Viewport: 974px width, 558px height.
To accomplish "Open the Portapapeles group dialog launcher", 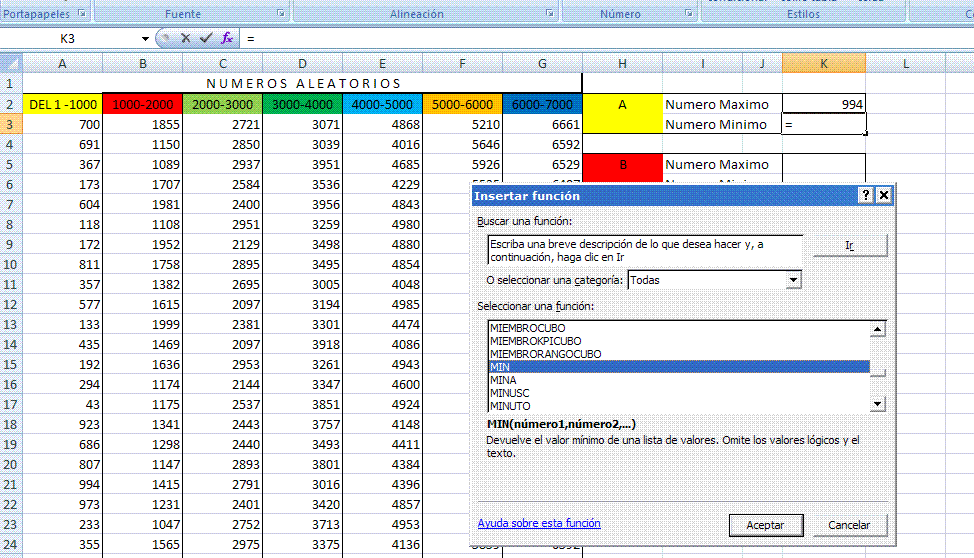I will (x=81, y=14).
